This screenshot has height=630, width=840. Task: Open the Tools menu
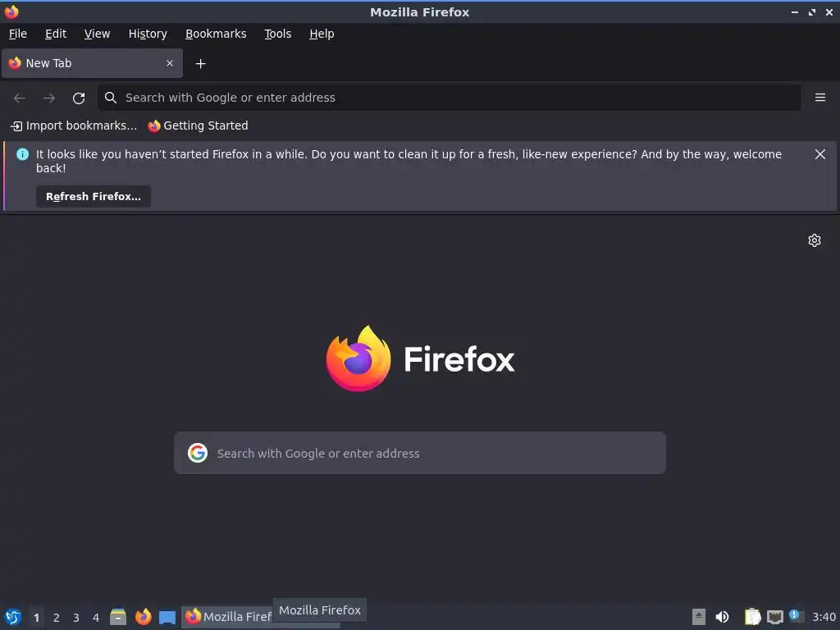point(277,34)
